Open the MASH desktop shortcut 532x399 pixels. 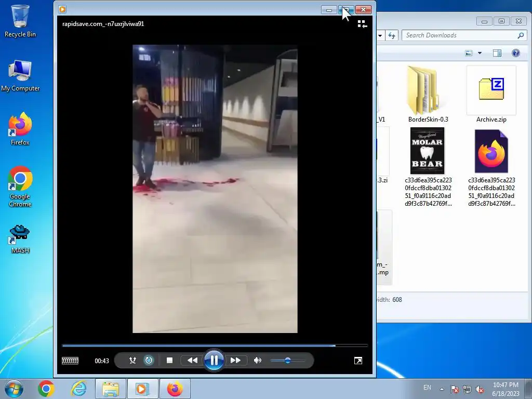point(20,239)
